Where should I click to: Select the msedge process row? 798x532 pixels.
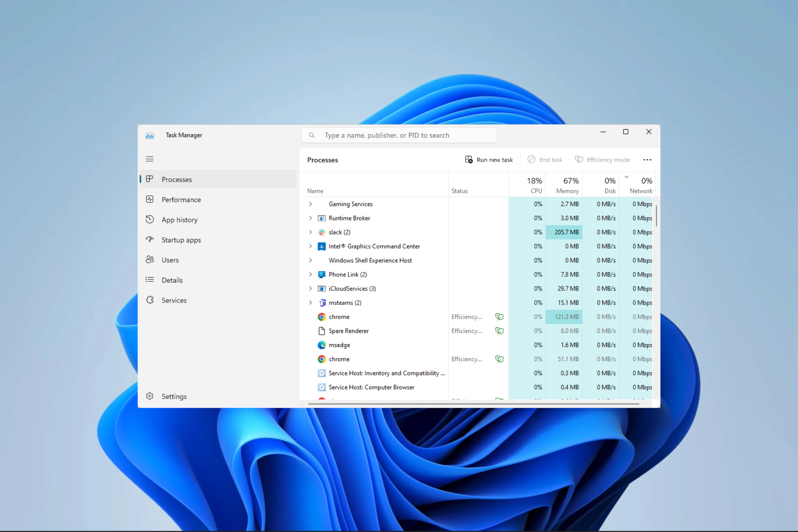tap(478, 345)
